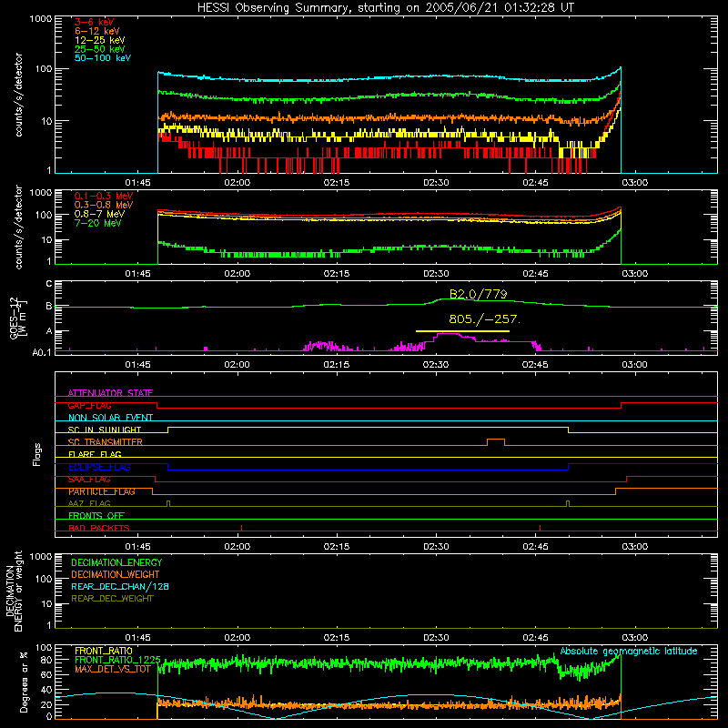Click the DECIMATION_ENERGY legend label
The image size is (728, 728).
[116, 562]
